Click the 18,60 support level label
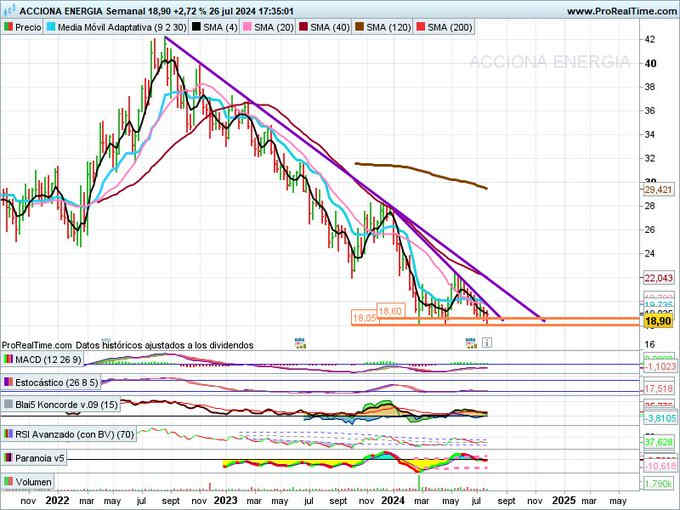Image resolution: width=680 pixels, height=510 pixels. pos(390,311)
